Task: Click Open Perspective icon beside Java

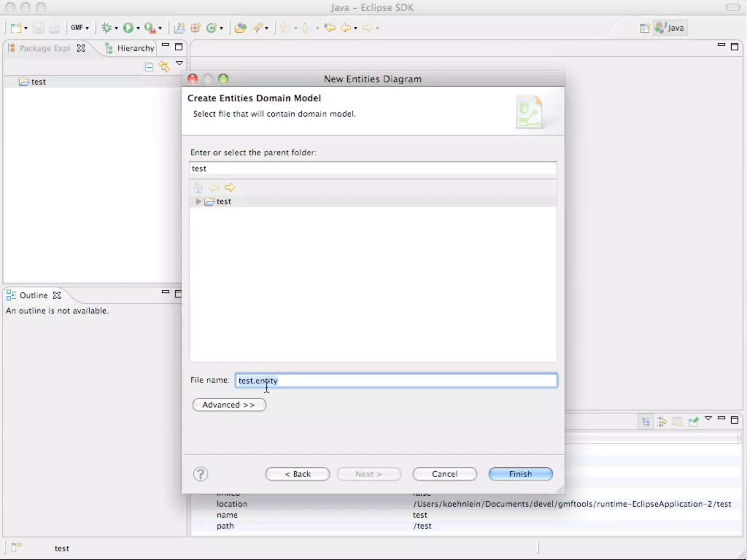Action: click(645, 28)
